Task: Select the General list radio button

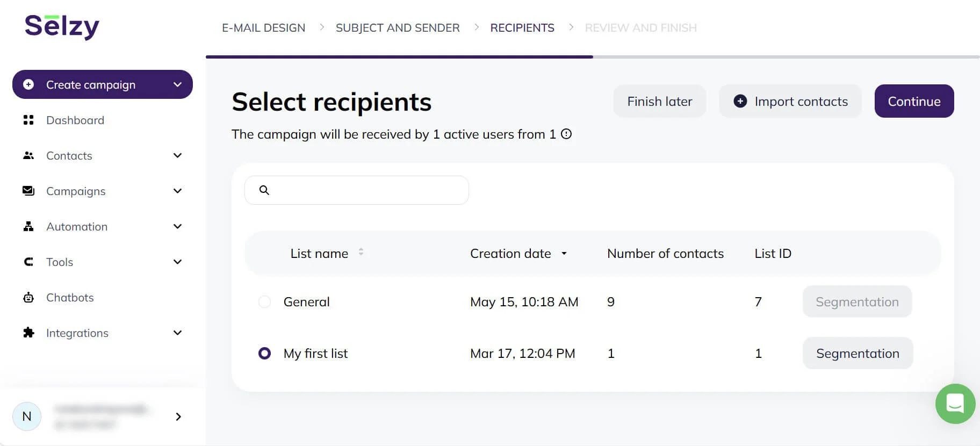Action: pyautogui.click(x=264, y=302)
